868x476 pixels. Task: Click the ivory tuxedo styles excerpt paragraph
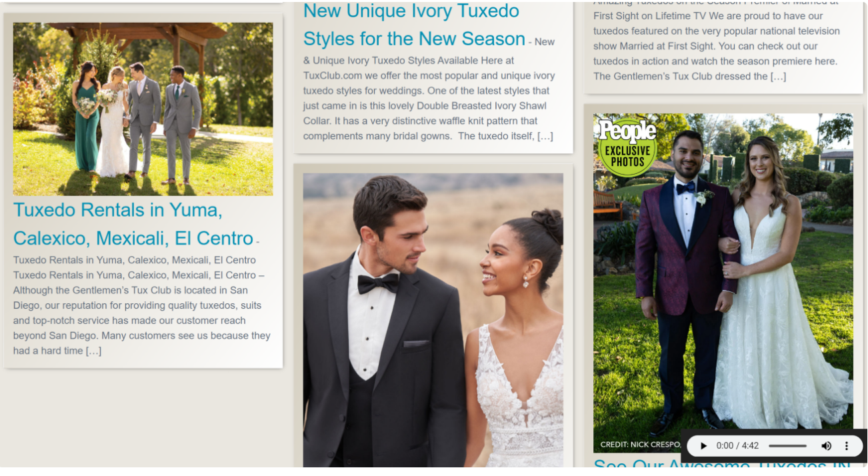429,98
